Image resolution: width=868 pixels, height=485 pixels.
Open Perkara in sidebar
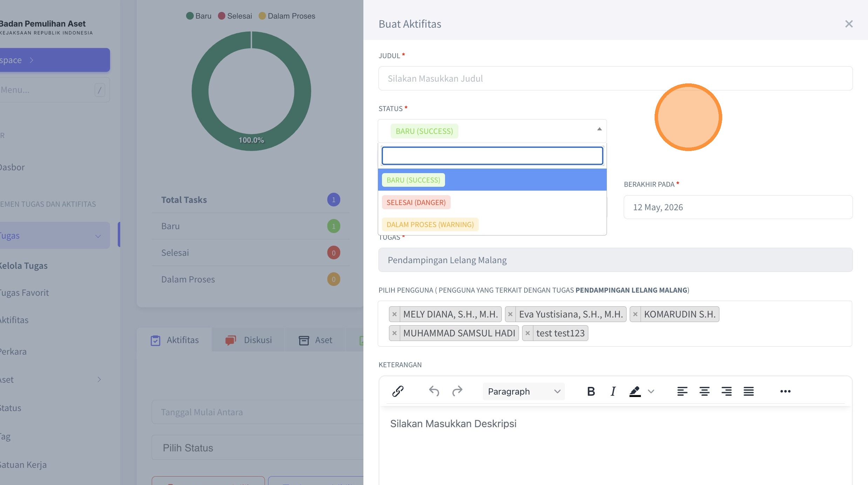[13, 351]
